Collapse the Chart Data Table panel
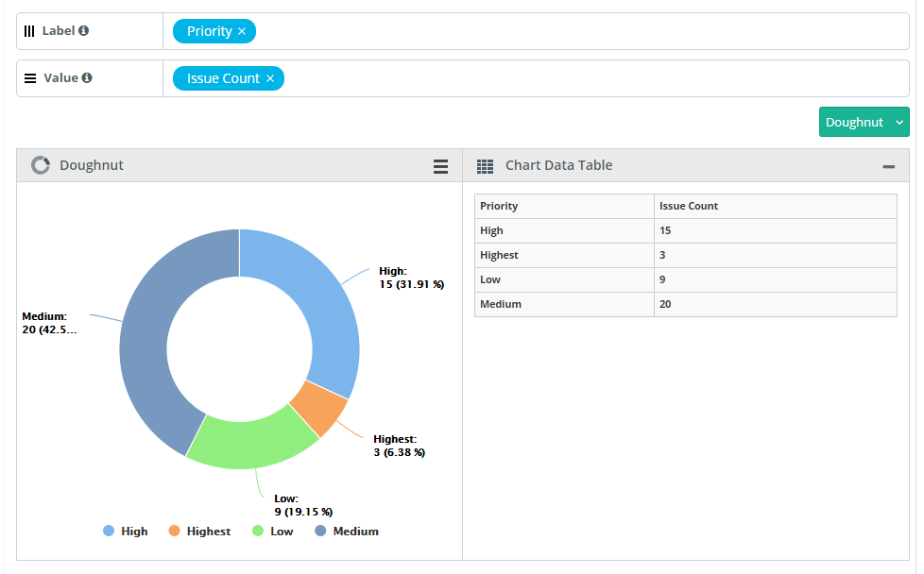 pyautogui.click(x=888, y=165)
